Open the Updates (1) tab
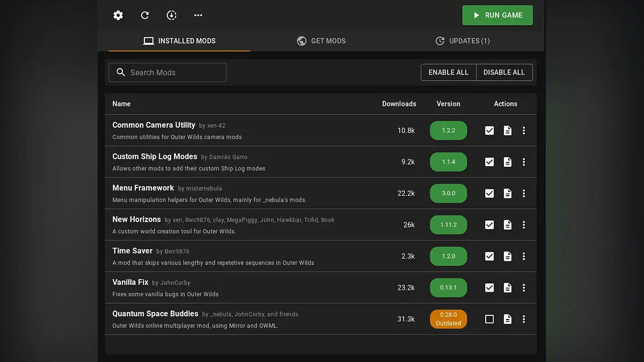 pos(463,41)
